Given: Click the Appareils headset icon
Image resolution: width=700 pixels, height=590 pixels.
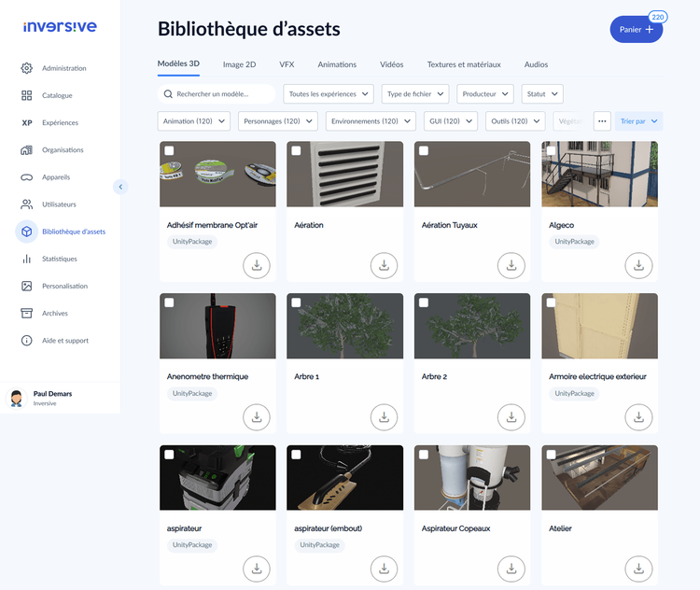Looking at the screenshot, I should coord(27,177).
